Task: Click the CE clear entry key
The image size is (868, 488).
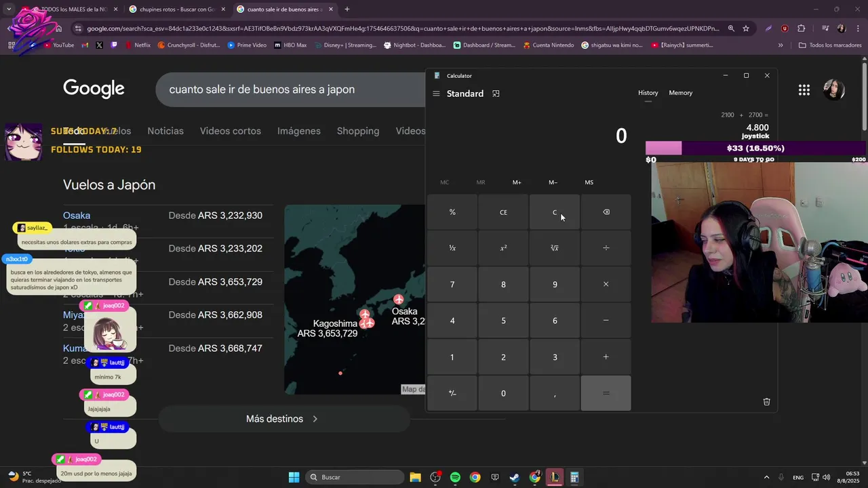Action: pyautogui.click(x=503, y=212)
